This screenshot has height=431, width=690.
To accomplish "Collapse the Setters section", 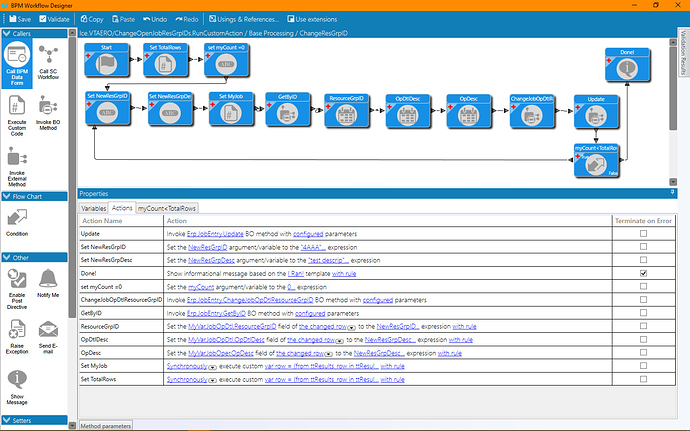I will coord(7,420).
